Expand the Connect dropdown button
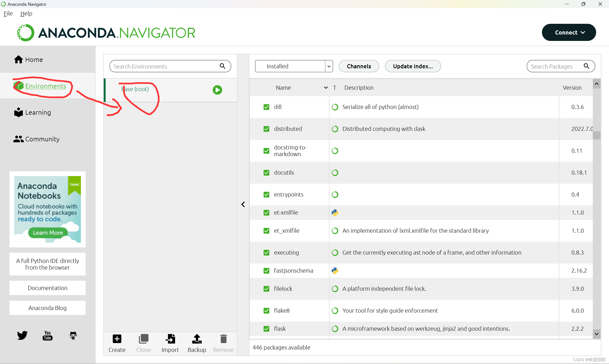Screen dimensions: 609x364 click(569, 32)
